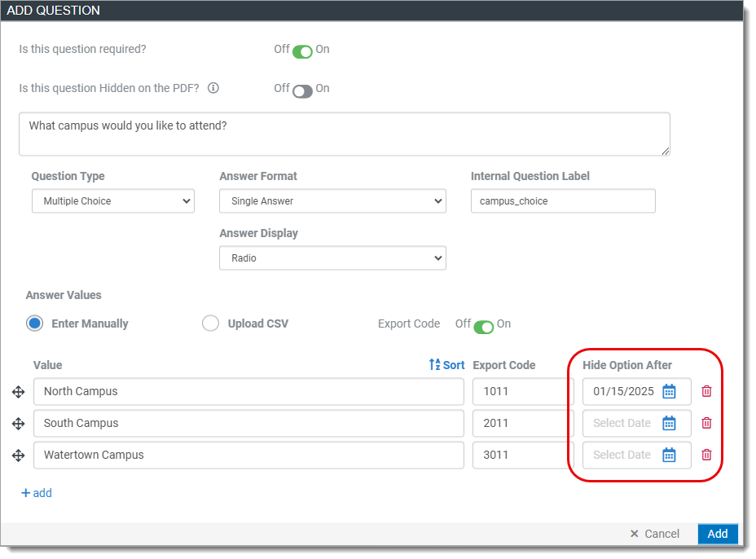Click the North Campus value field

(248, 392)
